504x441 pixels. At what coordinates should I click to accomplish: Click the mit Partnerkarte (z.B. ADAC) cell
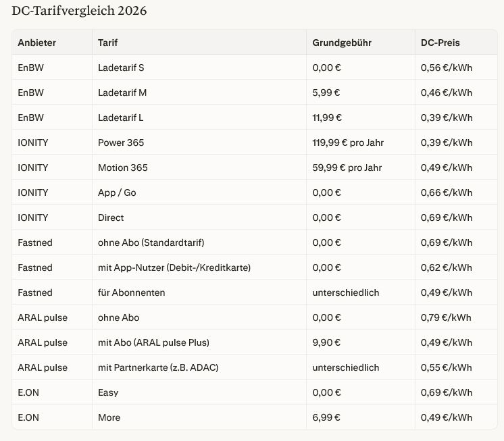pyautogui.click(x=158, y=367)
